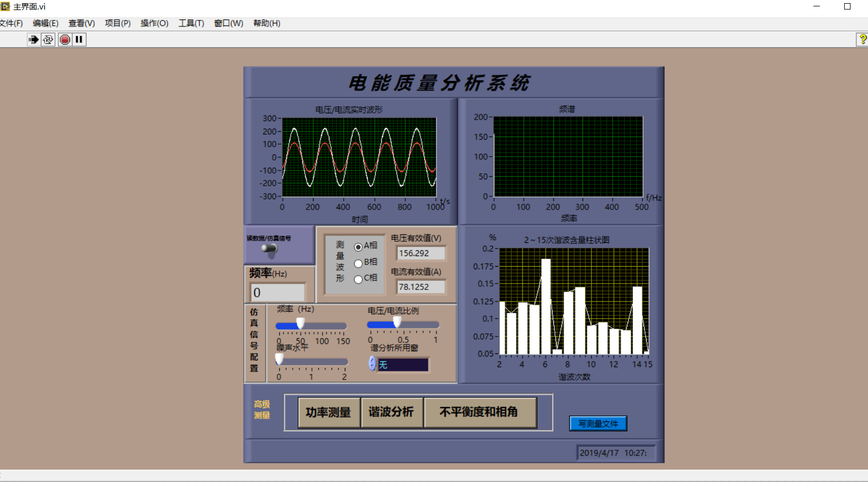This screenshot has height=482, width=868.
Task: Click the Run arrow toolbar icon
Action: [33, 40]
